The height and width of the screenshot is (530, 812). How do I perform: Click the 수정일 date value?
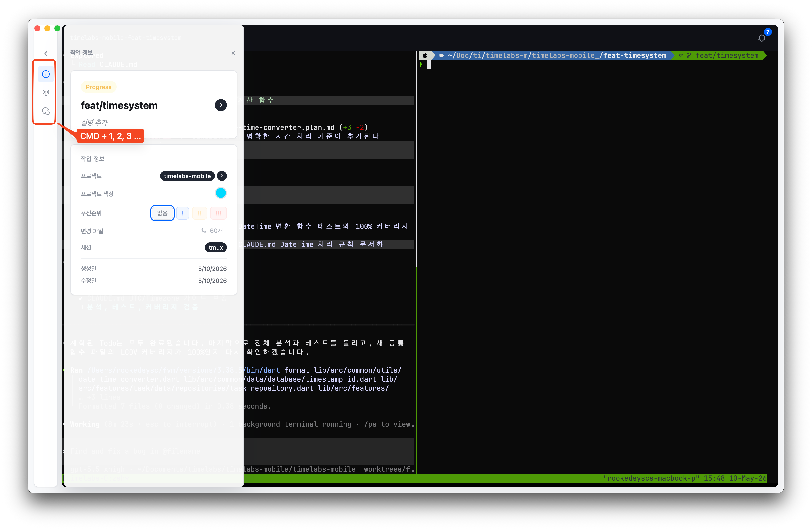212,281
